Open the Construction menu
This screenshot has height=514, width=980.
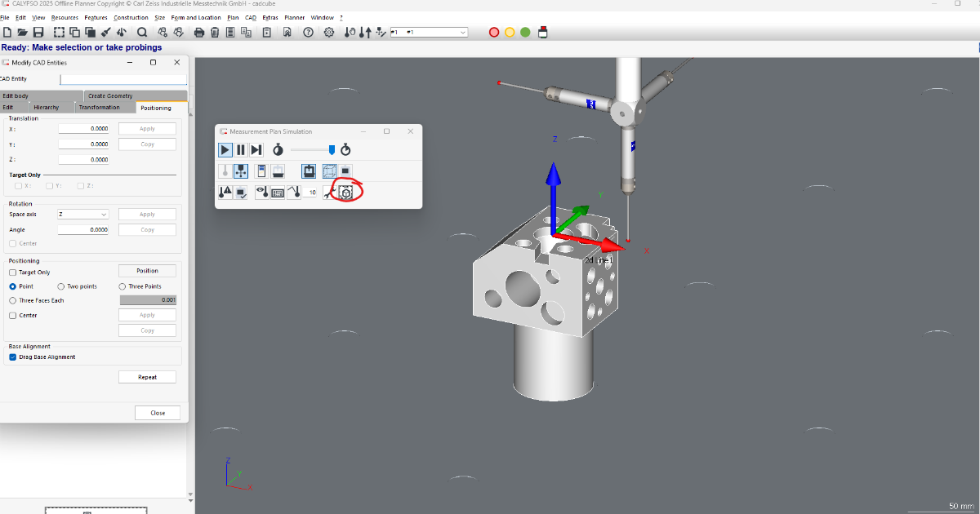click(x=131, y=17)
